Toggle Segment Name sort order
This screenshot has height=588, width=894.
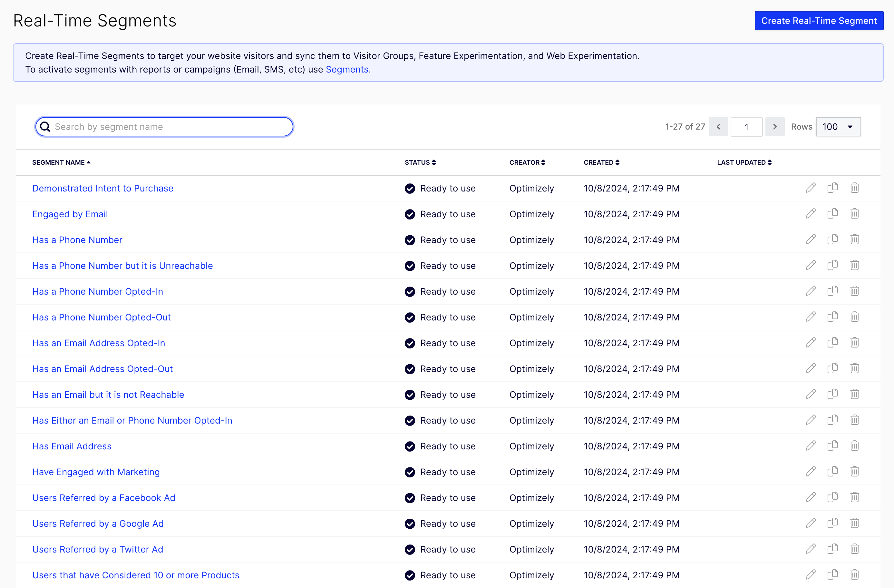click(x=61, y=162)
